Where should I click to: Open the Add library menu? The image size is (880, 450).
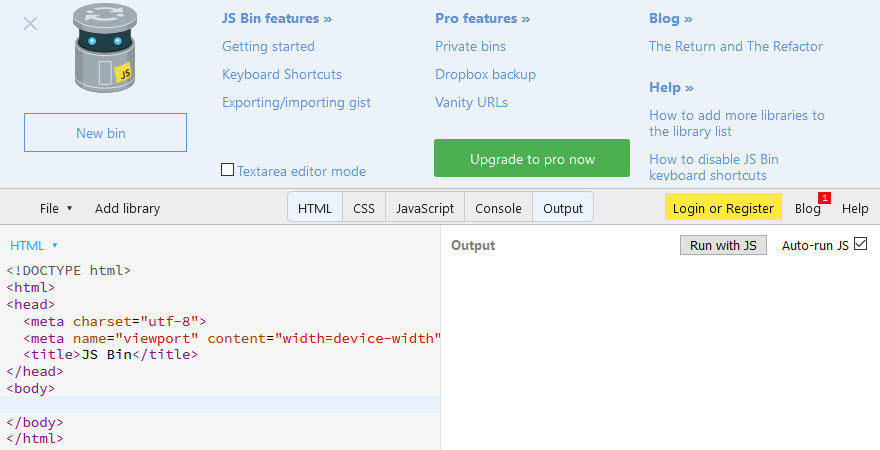[x=127, y=208]
